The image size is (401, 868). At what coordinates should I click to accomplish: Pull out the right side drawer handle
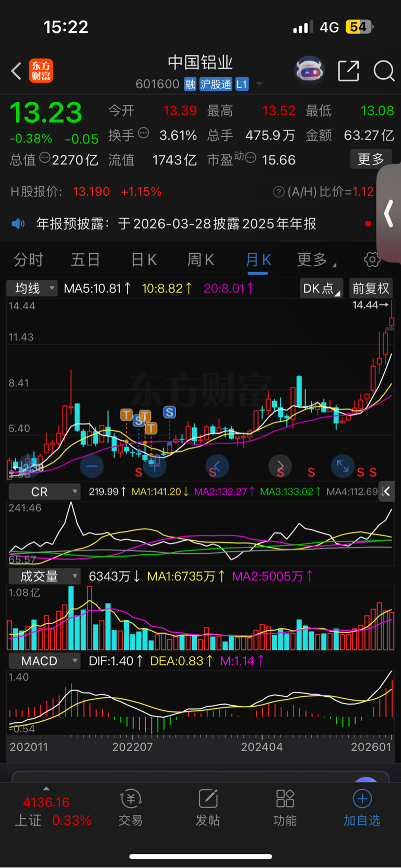tap(388, 213)
